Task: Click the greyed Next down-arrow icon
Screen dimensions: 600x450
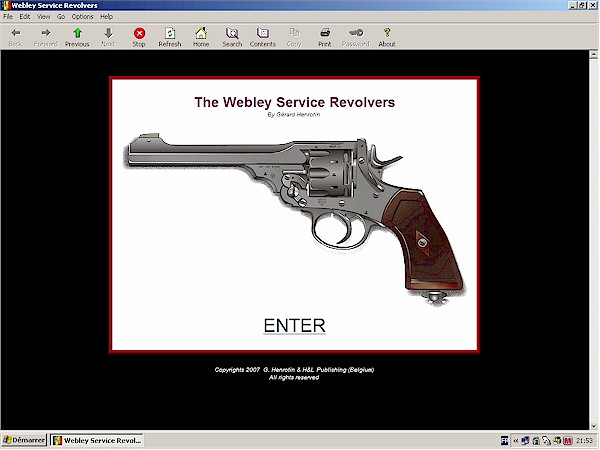Action: pos(108,33)
